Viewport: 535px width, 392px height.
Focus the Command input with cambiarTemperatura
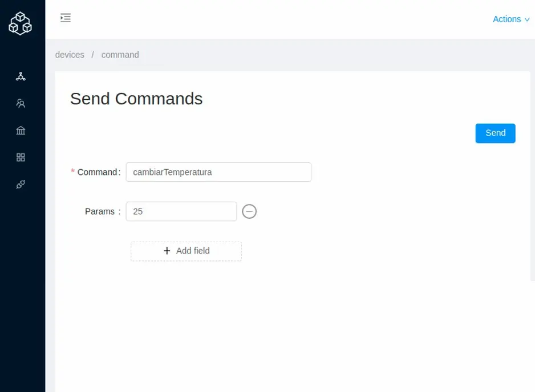(x=218, y=172)
